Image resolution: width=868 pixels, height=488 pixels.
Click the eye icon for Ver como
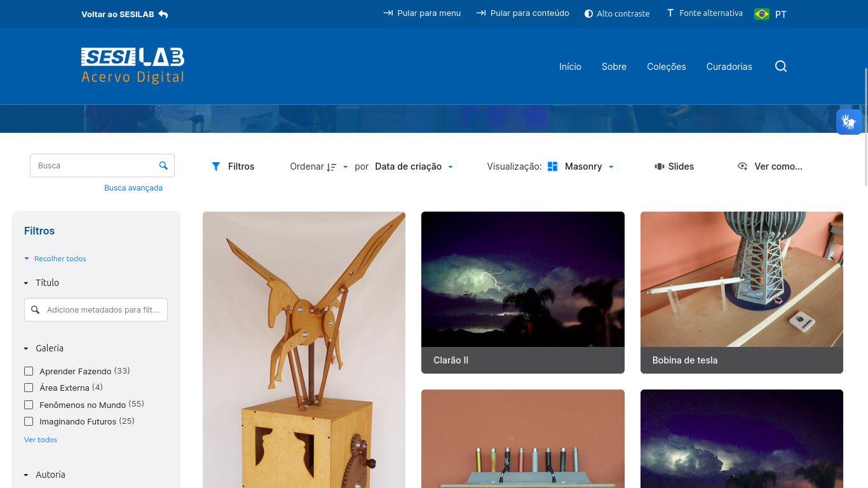coord(742,166)
